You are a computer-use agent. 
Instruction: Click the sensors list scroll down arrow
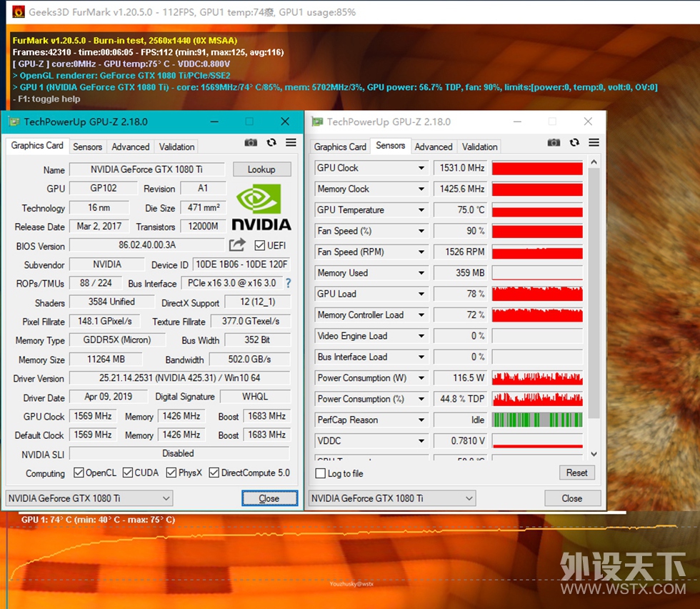[594, 454]
